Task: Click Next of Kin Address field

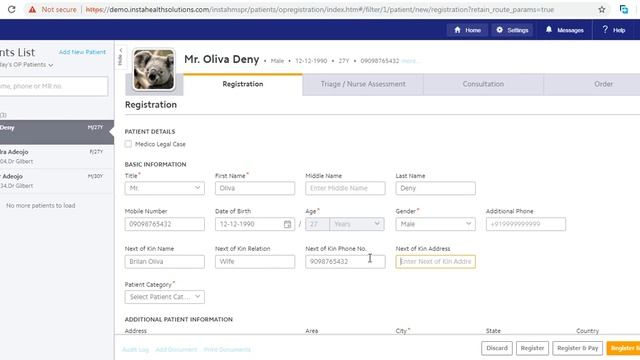Action: coord(435,262)
